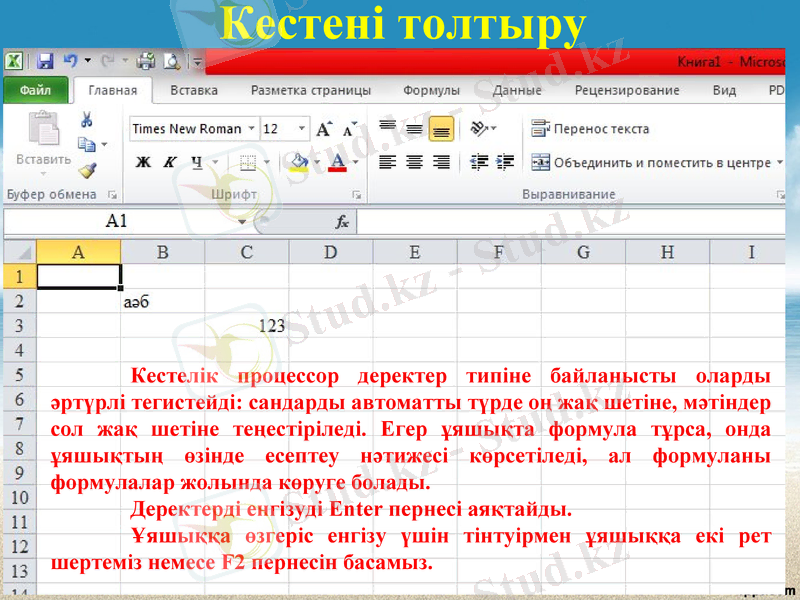Switch to the Вставка ribbon tab
The image size is (800, 600).
194,89
